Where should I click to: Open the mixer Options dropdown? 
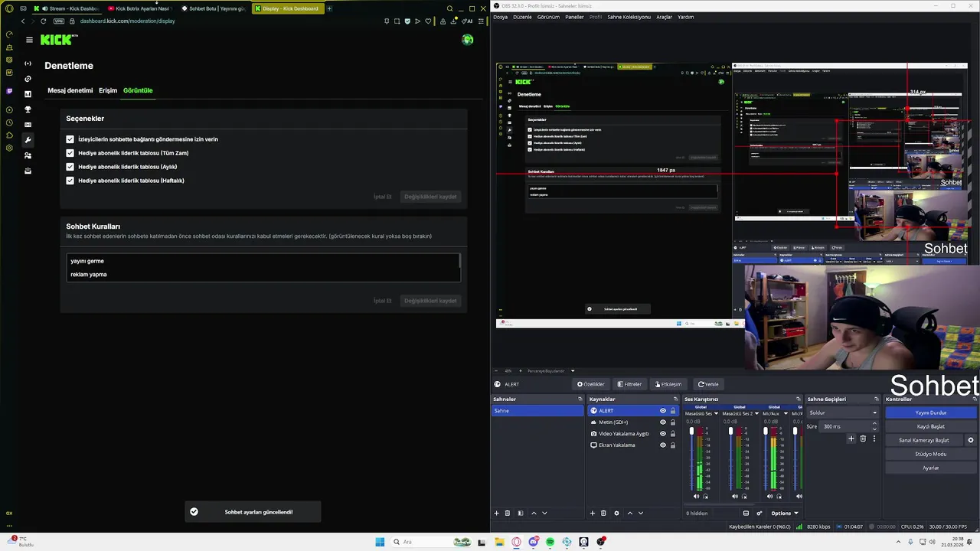coord(784,513)
